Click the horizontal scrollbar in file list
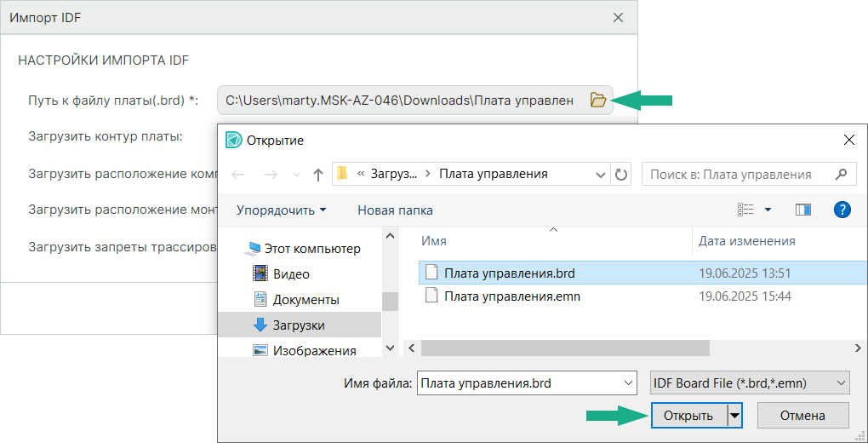 565,348
